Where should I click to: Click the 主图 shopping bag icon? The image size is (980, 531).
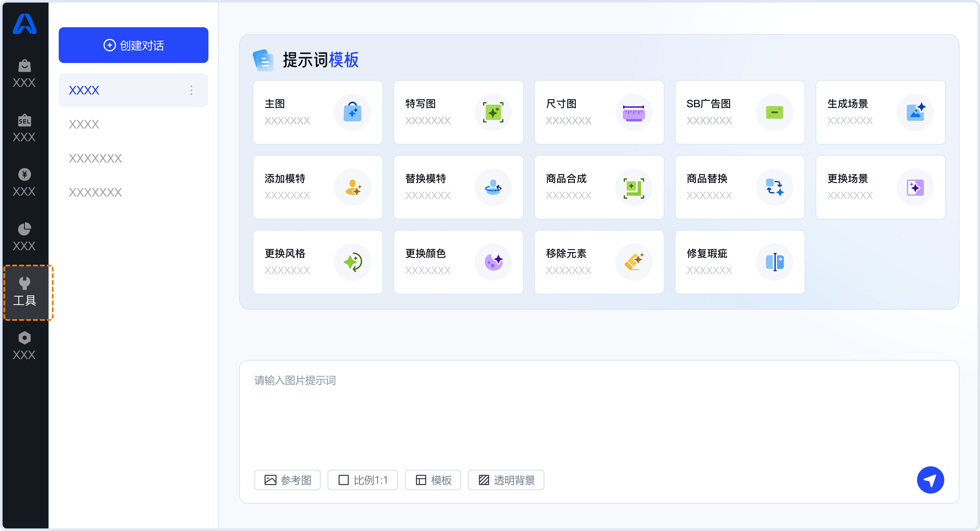352,112
